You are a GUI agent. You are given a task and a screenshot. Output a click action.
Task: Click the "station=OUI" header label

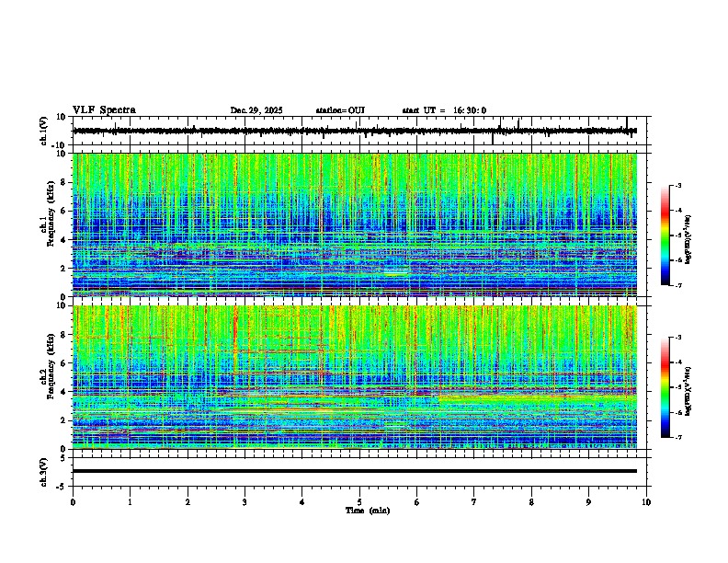[340, 110]
